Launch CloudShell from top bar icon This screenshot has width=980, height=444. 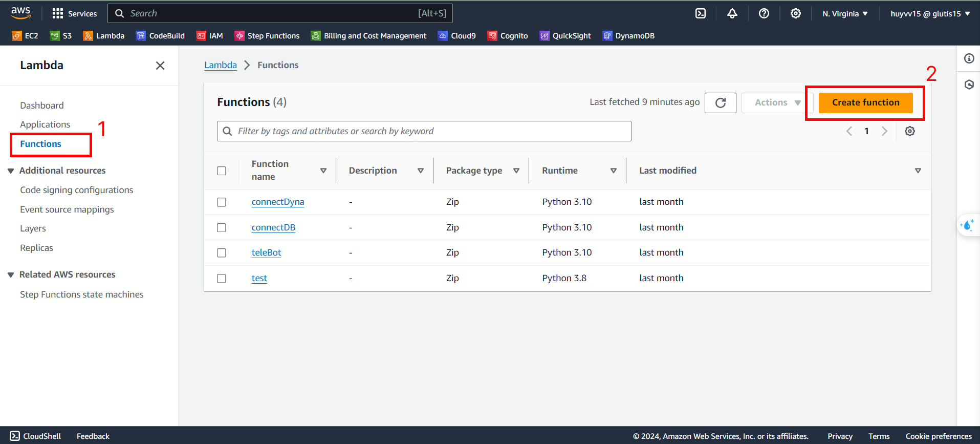(701, 13)
